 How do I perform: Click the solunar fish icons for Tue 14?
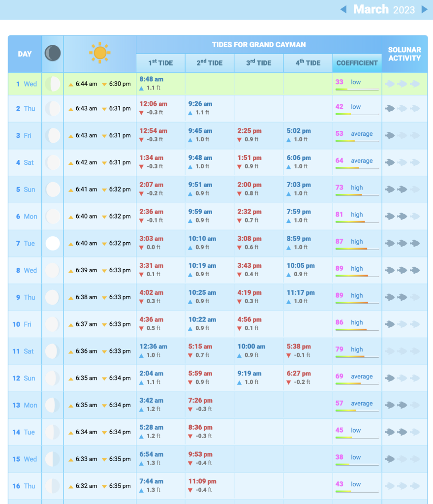tap(402, 432)
